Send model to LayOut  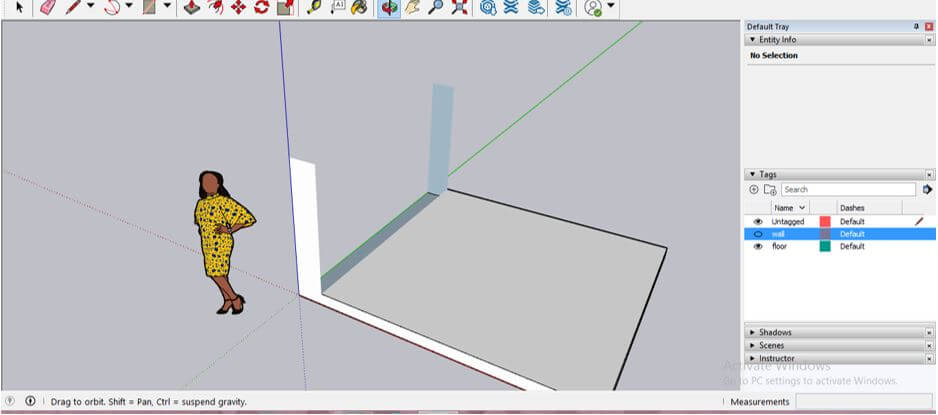pos(536,7)
